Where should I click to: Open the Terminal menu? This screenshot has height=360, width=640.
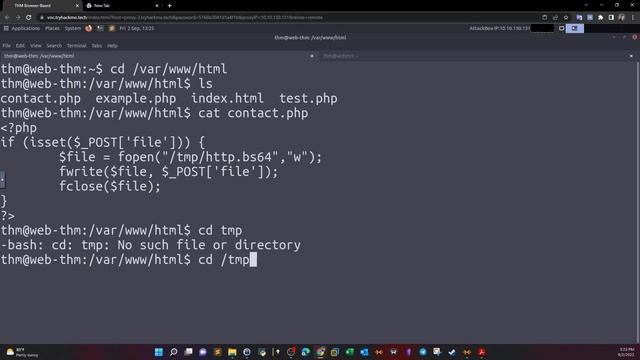click(76, 46)
